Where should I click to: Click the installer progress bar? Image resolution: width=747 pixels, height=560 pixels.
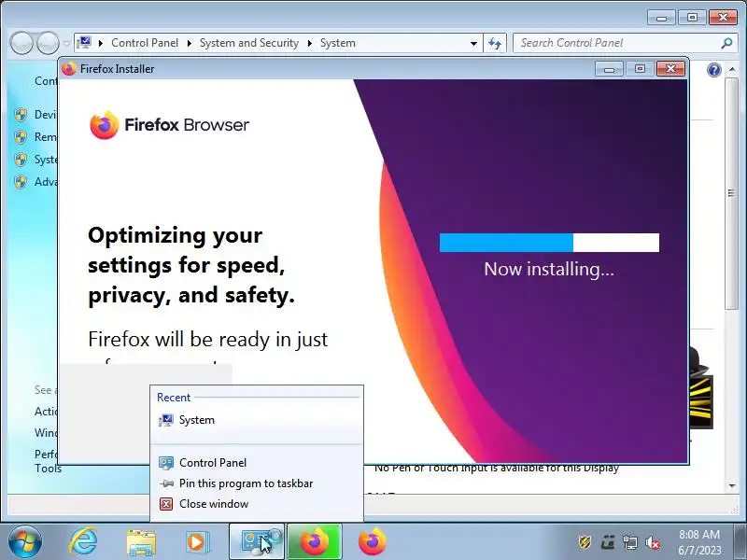coord(549,243)
